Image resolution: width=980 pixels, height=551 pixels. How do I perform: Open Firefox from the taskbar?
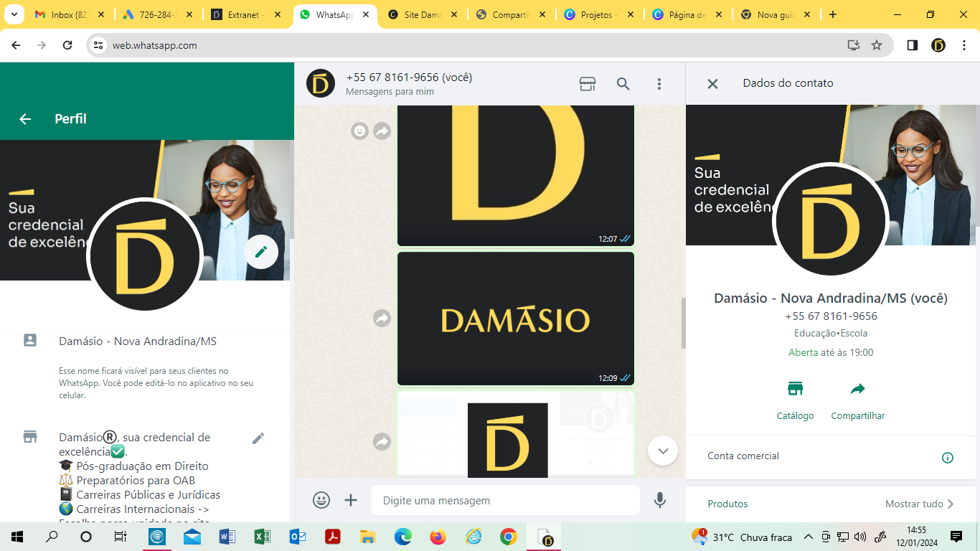[x=438, y=537]
